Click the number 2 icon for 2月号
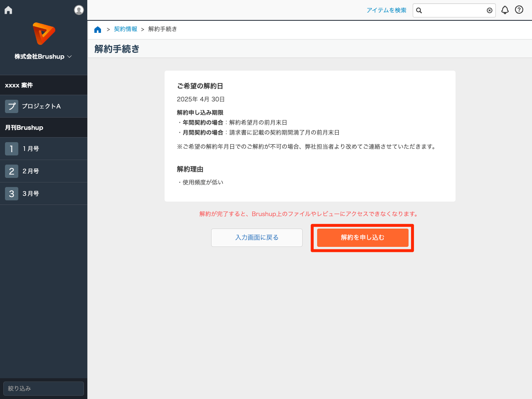The image size is (532, 399). [x=12, y=171]
